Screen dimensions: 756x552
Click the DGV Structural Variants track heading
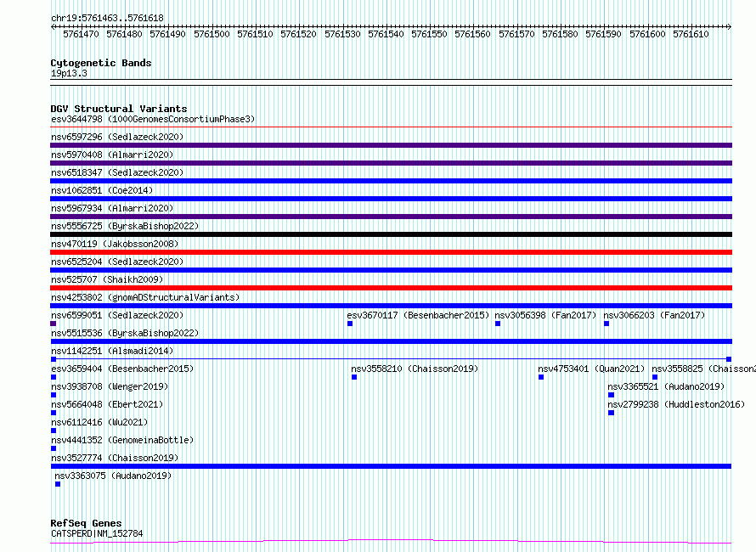(x=119, y=109)
